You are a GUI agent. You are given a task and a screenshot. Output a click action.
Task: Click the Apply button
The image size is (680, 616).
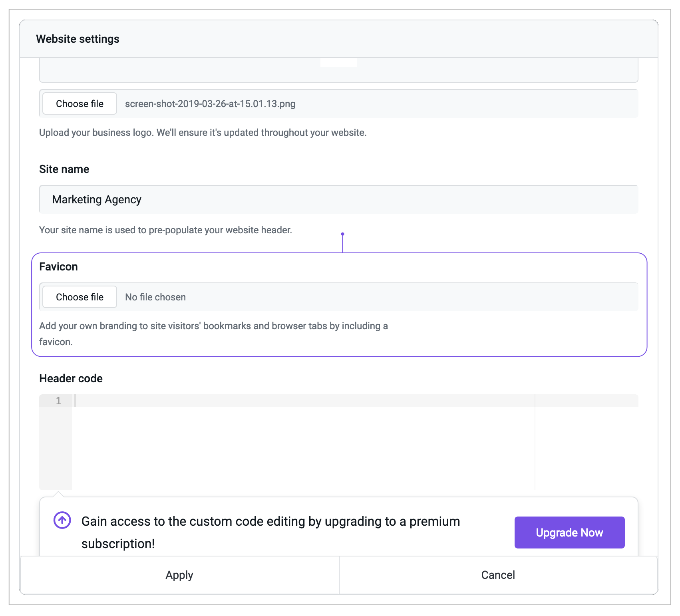(x=179, y=575)
